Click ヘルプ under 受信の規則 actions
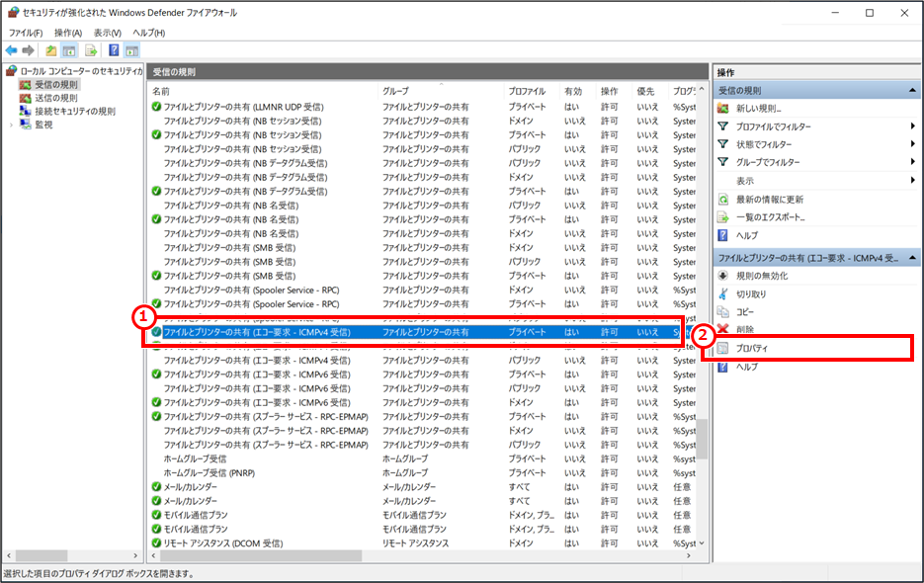 point(747,236)
